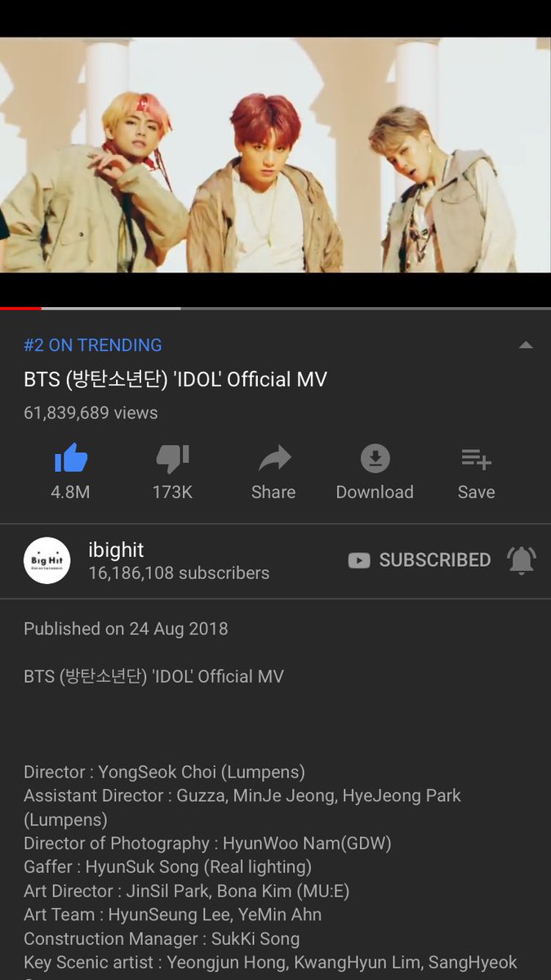Tap the thumbs-up like icon
The image size is (551, 980).
click(x=71, y=459)
